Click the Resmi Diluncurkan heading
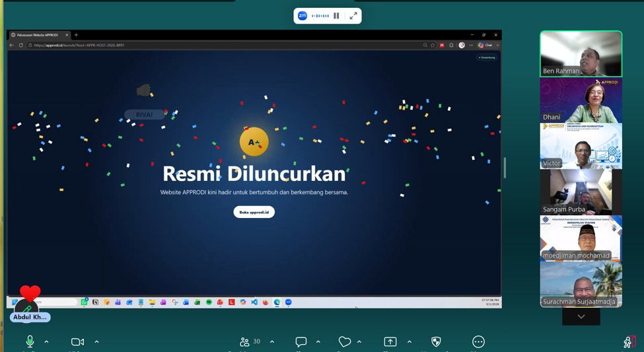The width and height of the screenshot is (644, 352). (x=254, y=174)
